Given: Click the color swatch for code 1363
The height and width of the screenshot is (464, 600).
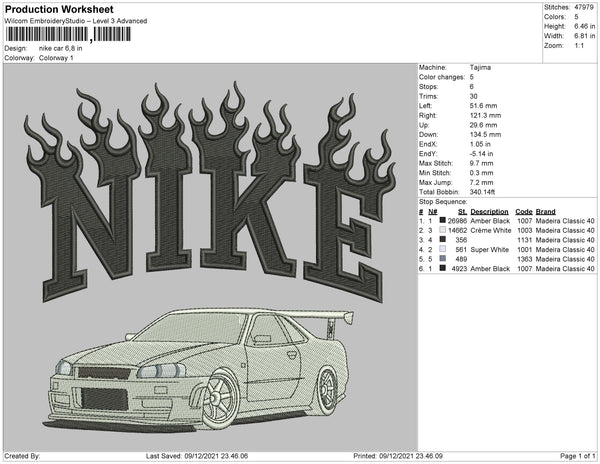Looking at the screenshot, I should click(443, 259).
